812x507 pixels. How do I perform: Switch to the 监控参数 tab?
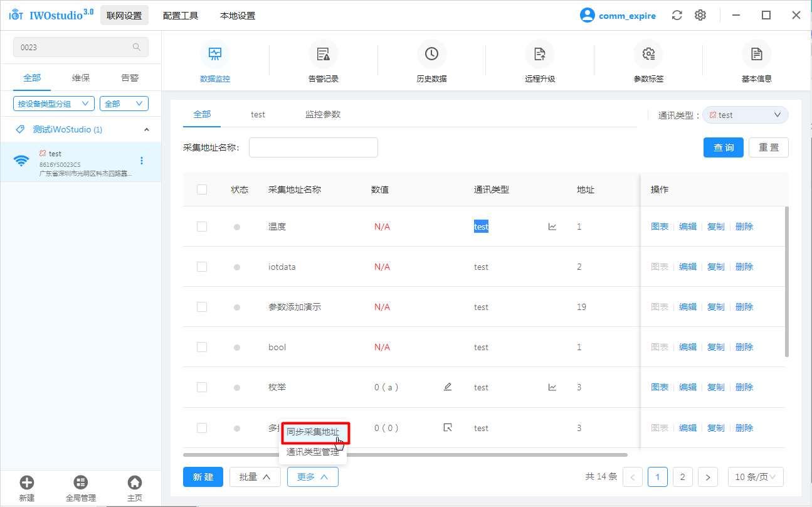click(322, 114)
